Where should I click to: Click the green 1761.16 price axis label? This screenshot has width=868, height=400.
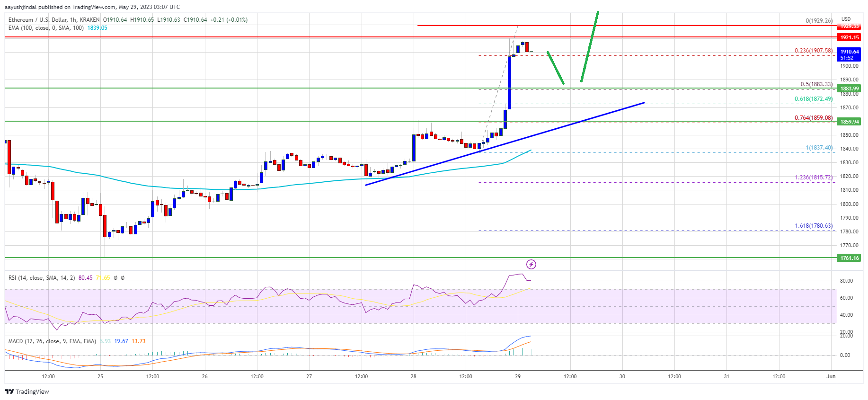849,258
